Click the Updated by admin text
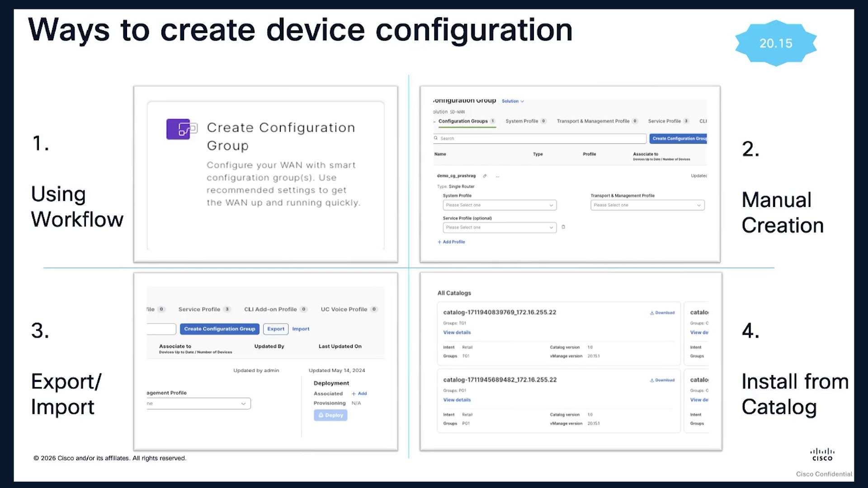The height and width of the screenshot is (488, 868). point(256,371)
